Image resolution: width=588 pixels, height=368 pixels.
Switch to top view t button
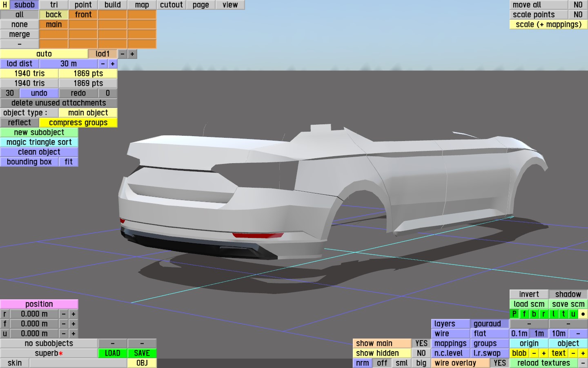pos(563,314)
